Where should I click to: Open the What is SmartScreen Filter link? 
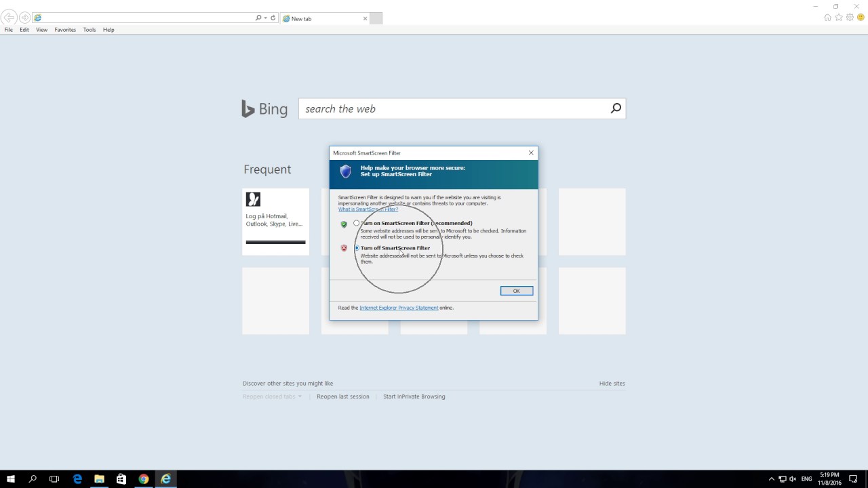pyautogui.click(x=368, y=209)
